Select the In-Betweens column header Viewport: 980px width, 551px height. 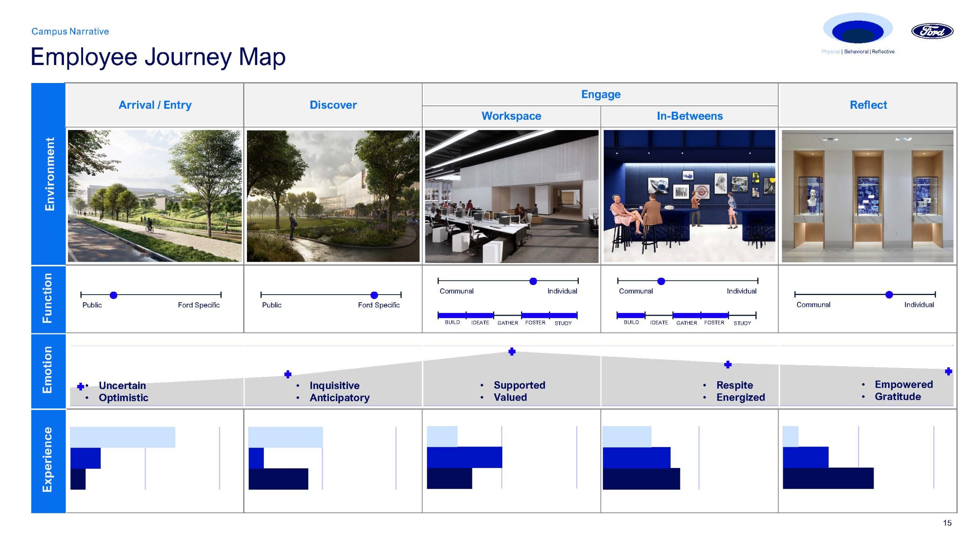[689, 116]
